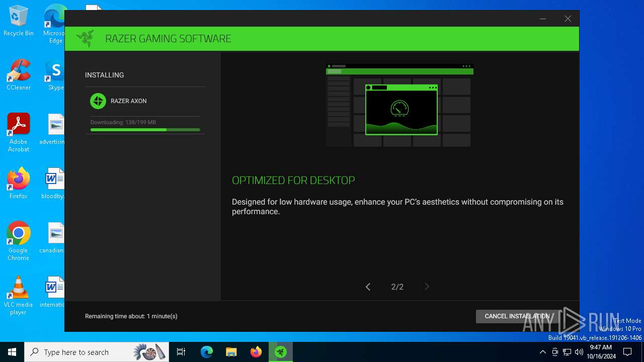Click the OPTIMIZED FOR DESKTOP heading
Screen dimensions: 644x362
coord(293,180)
